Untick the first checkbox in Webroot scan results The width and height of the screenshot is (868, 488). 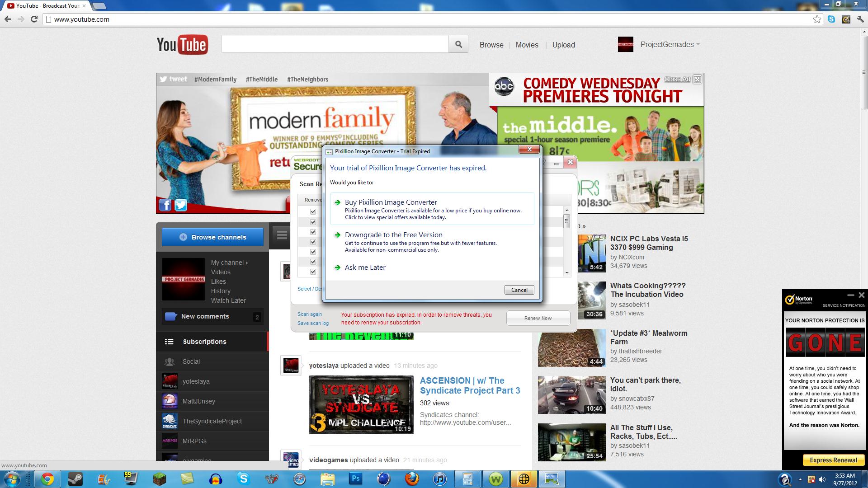[313, 211]
